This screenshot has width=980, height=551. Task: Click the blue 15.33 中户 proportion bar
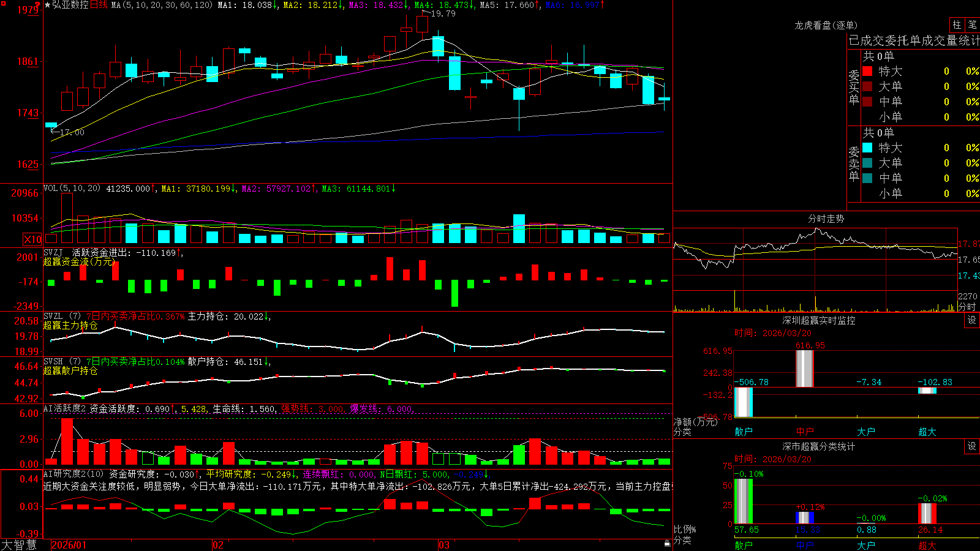click(805, 517)
